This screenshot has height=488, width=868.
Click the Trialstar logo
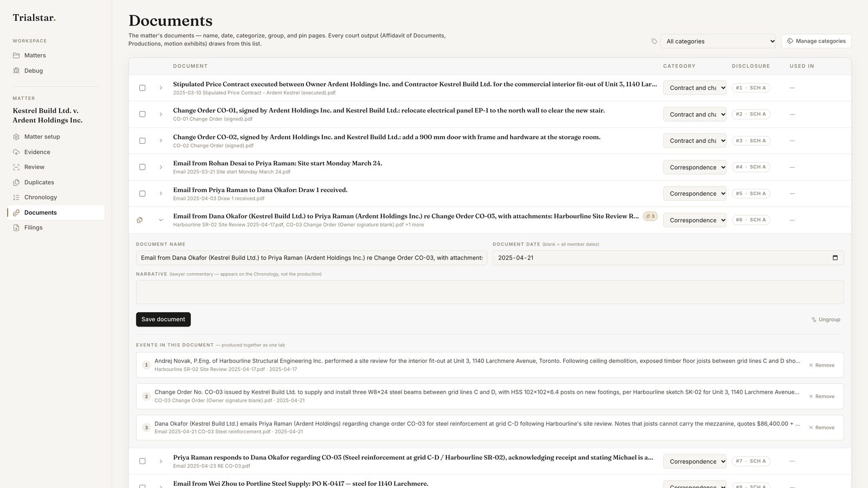[34, 18]
